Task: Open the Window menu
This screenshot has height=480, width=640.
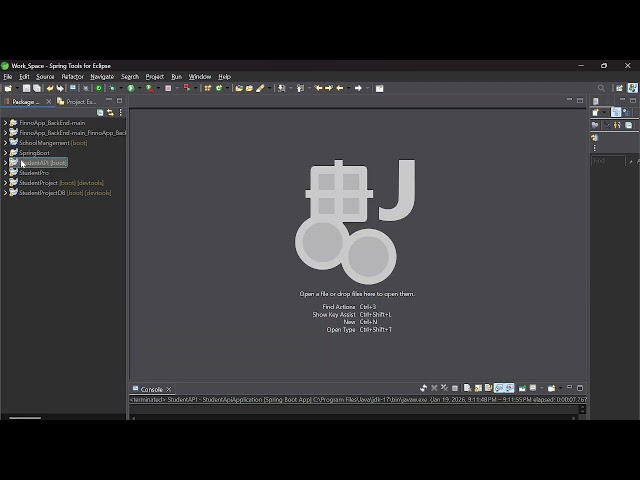Action: pyautogui.click(x=200, y=77)
